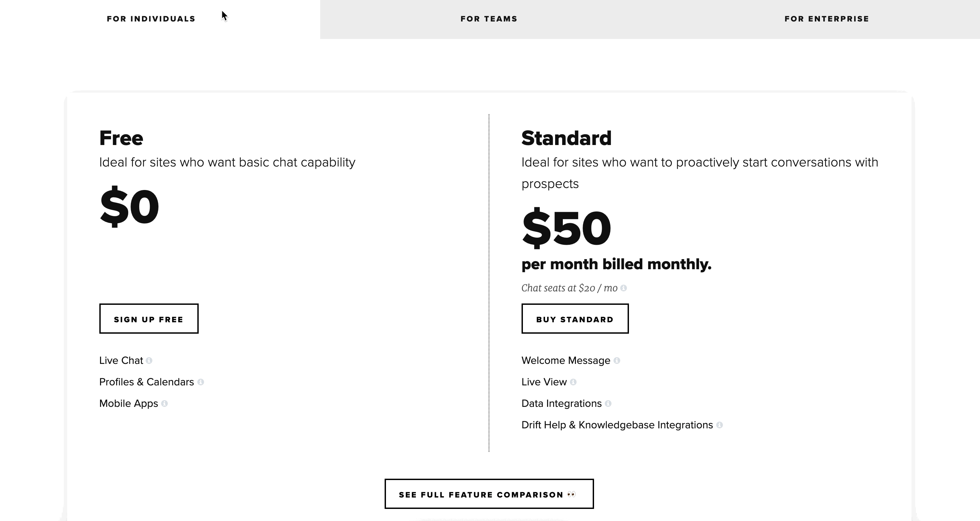Switch to the For Enterprise tab
980x521 pixels.
(827, 19)
